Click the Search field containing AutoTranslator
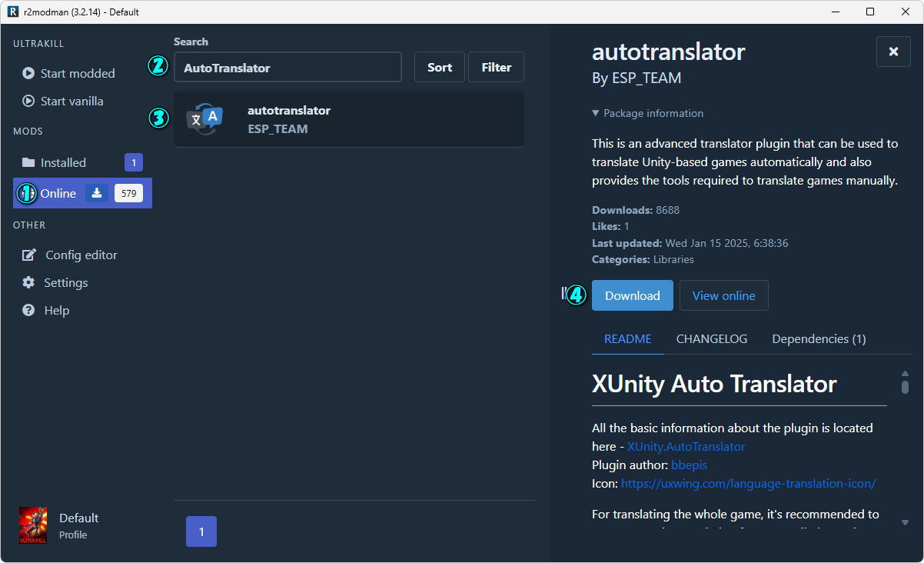This screenshot has width=924, height=563. coord(288,68)
